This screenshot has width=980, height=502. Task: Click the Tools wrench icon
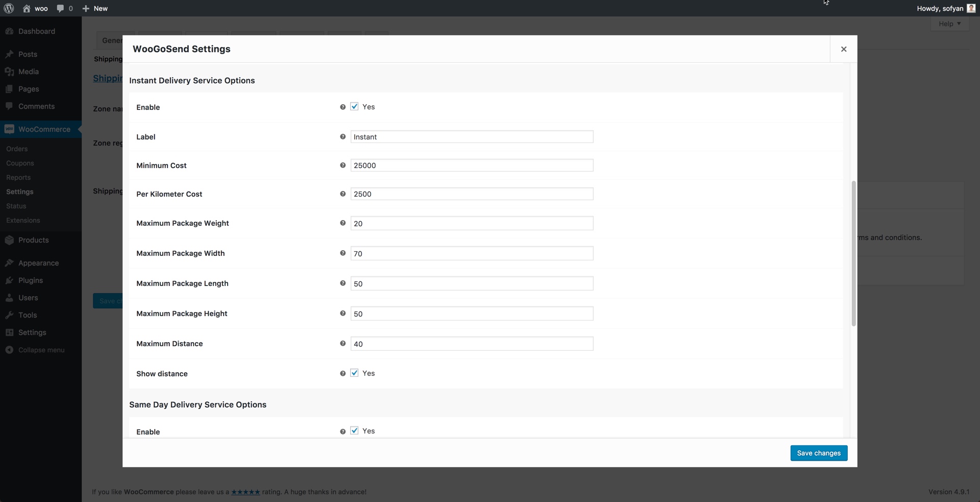click(x=9, y=315)
